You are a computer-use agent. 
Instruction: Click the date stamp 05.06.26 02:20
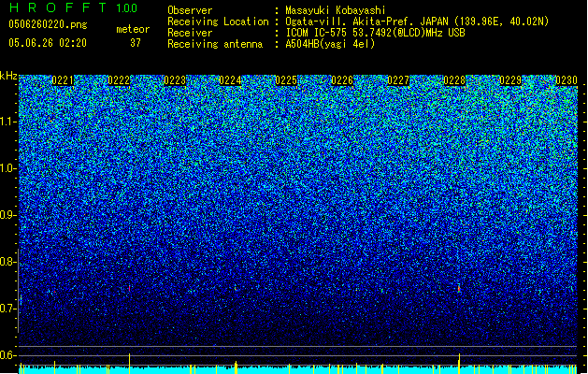click(48, 43)
